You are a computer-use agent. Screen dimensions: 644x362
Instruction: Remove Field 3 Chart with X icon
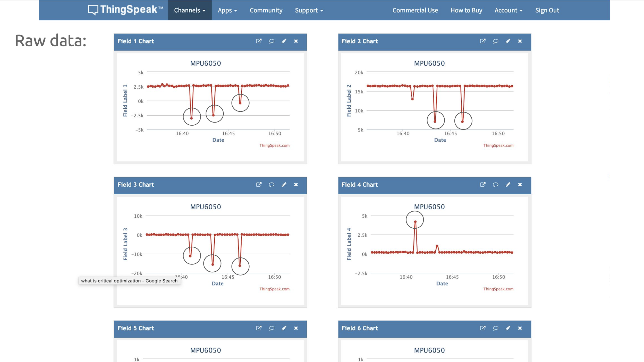coord(296,185)
